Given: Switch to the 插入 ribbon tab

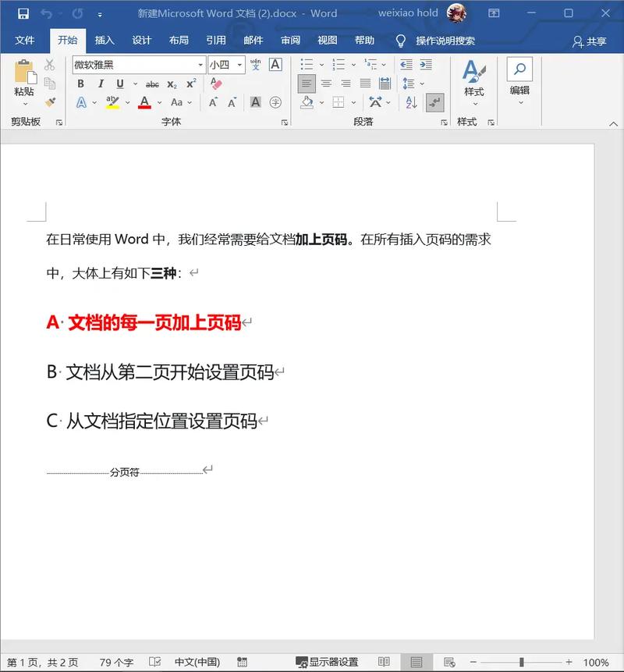Looking at the screenshot, I should tap(105, 40).
